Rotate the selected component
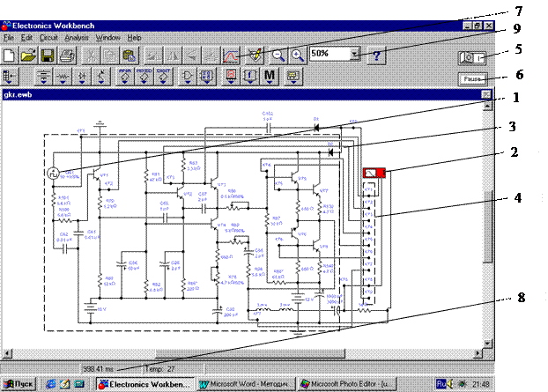 [x=153, y=55]
